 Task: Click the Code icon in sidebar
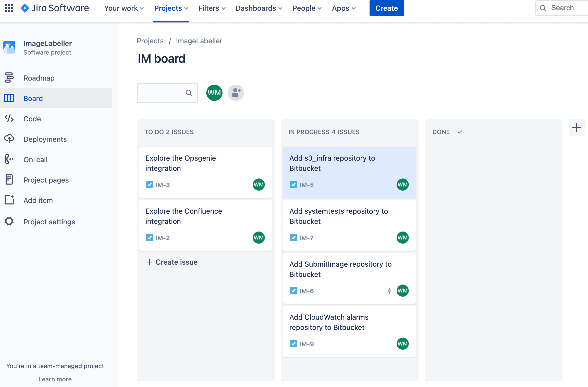(9, 118)
